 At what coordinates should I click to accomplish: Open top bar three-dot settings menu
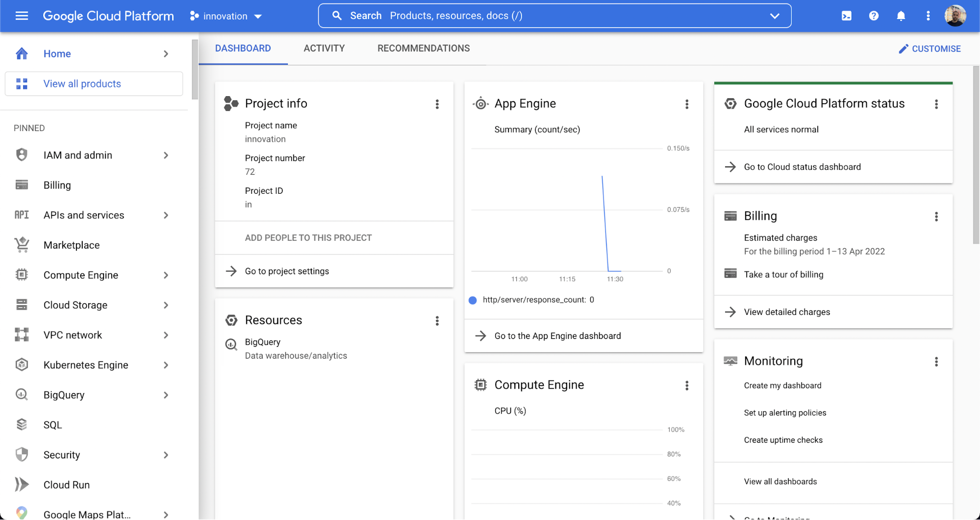(x=928, y=16)
